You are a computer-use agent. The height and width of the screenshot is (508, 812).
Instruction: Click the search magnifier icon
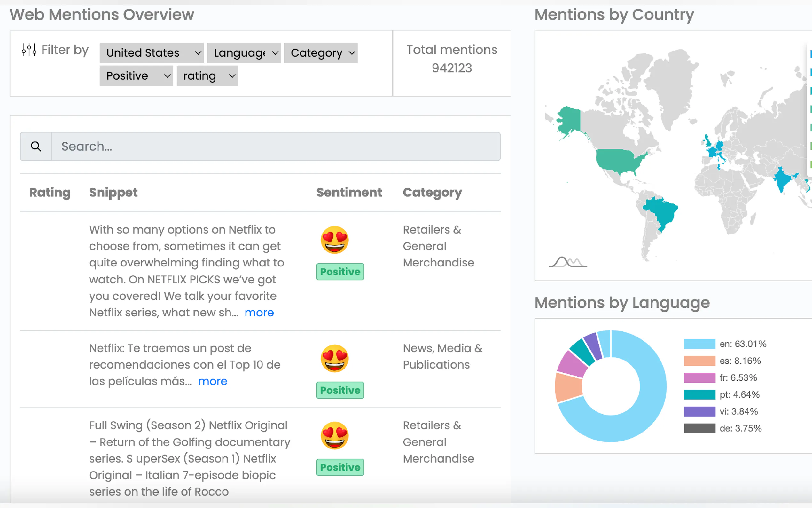[36, 147]
